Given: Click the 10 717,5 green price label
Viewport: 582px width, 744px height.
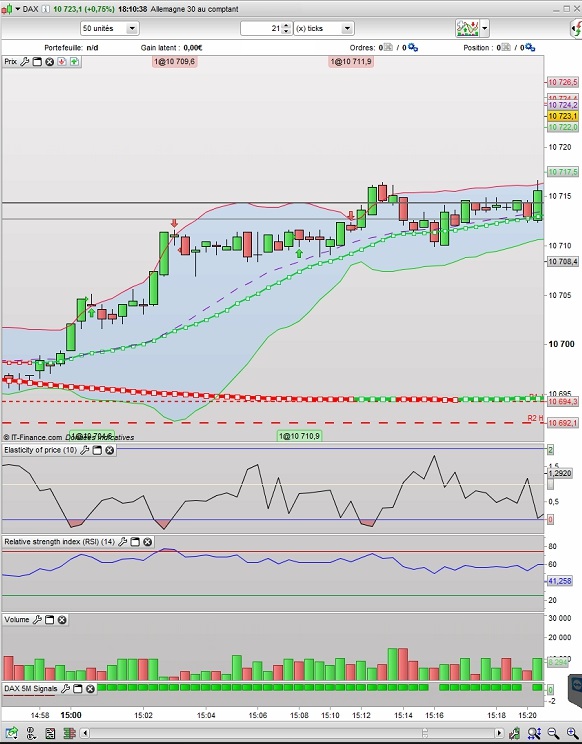Looking at the screenshot, I should click(563, 172).
